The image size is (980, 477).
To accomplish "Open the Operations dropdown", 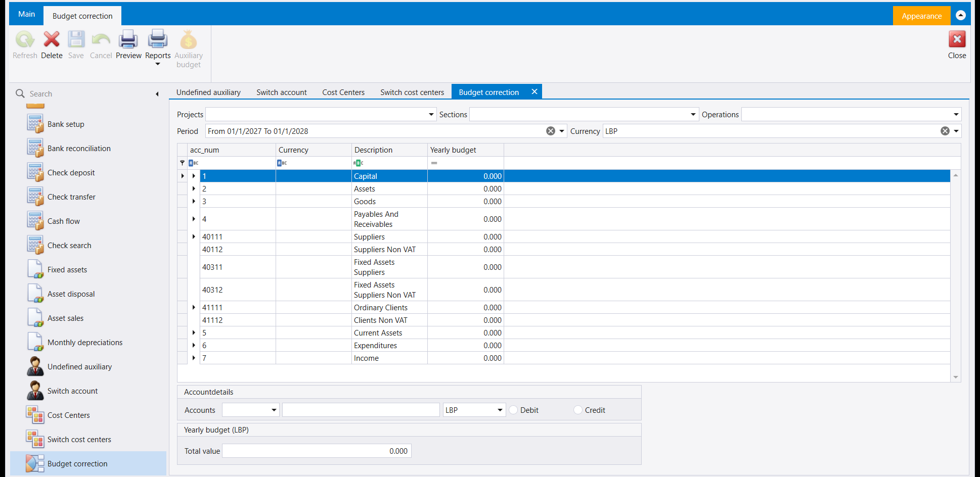I will 956,115.
